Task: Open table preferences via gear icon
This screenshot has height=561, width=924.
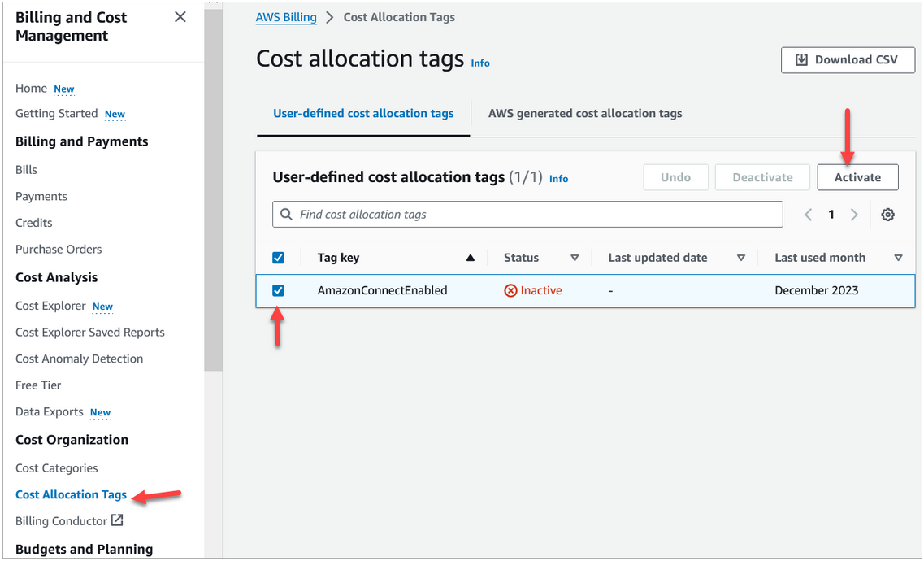Action: pyautogui.click(x=887, y=214)
